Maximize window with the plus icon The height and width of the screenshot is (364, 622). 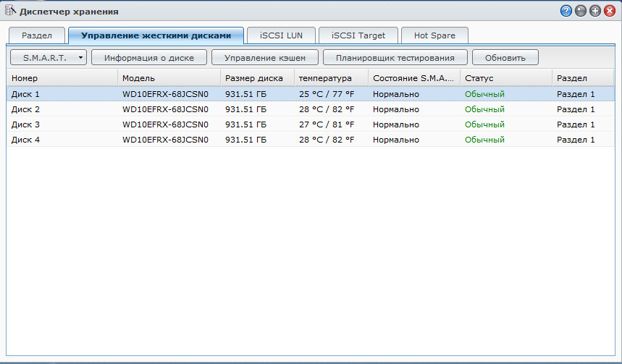(595, 12)
